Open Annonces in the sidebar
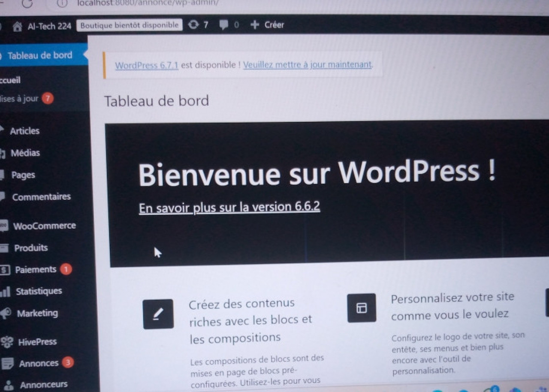Screen dimensions: 549x392 pyautogui.click(x=39, y=364)
